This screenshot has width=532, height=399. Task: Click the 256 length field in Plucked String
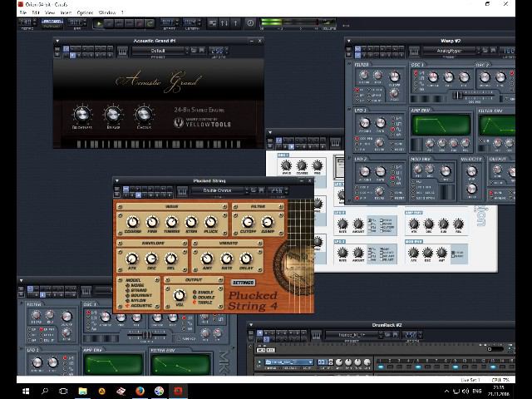277,191
